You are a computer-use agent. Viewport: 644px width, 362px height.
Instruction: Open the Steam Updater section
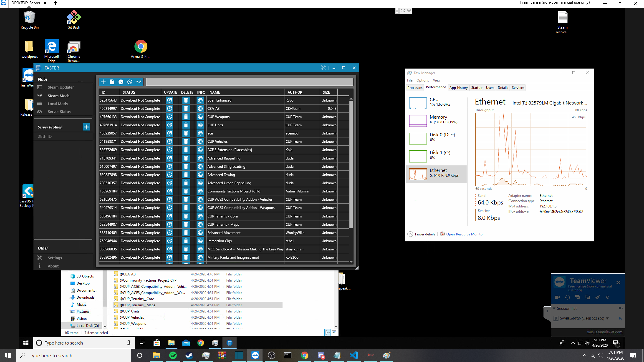click(x=60, y=87)
